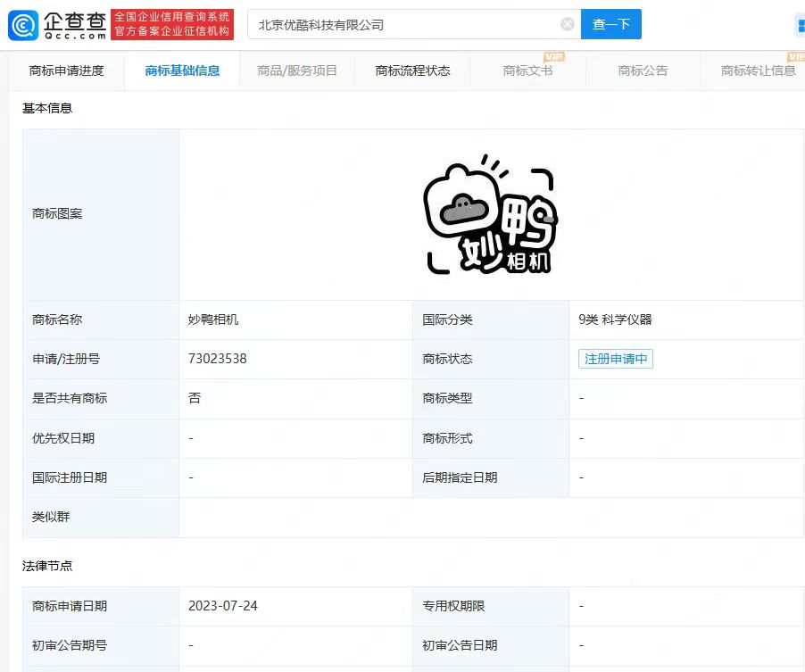Switch to the 商标申请进度 tab
The width and height of the screenshot is (805, 672).
[x=66, y=71]
